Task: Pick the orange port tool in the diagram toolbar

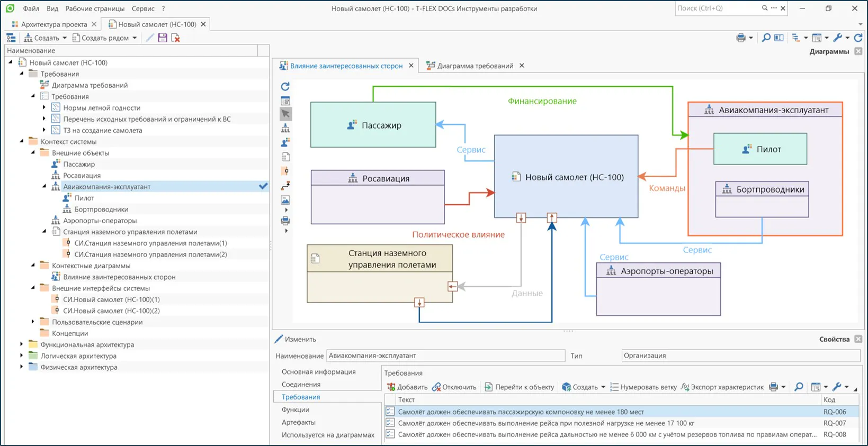Action: 285,171
